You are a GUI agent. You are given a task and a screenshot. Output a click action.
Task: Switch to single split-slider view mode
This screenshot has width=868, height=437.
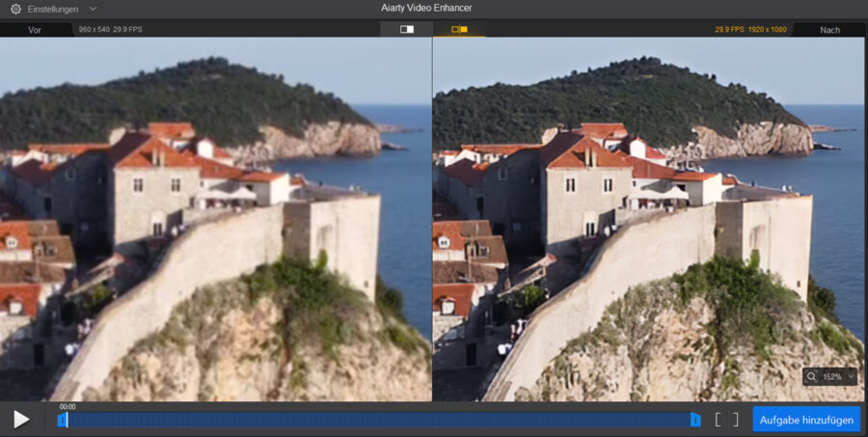[407, 29]
